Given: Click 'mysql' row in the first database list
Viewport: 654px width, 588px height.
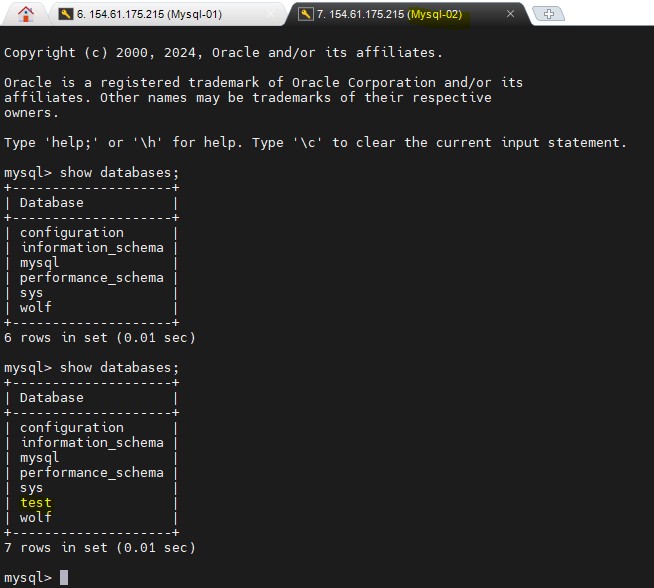Looking at the screenshot, I should 40,263.
